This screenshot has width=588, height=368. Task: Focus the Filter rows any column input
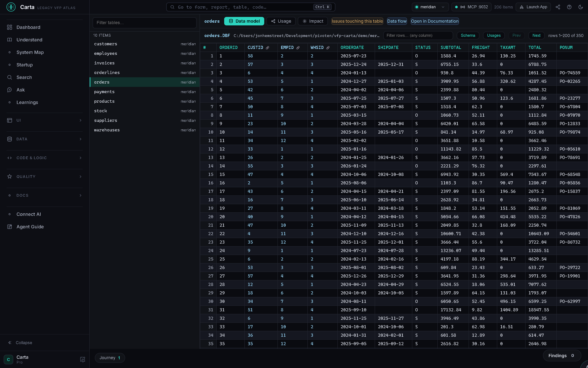[418, 36]
